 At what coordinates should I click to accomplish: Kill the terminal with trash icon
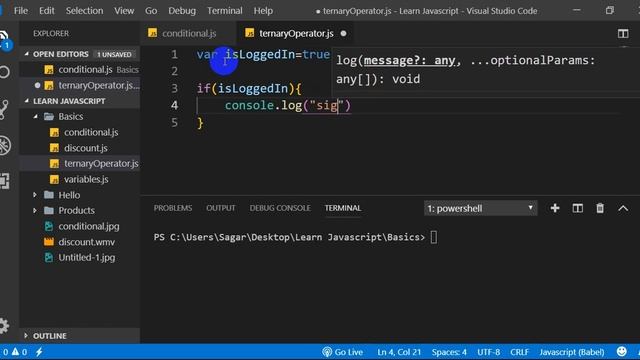point(600,208)
